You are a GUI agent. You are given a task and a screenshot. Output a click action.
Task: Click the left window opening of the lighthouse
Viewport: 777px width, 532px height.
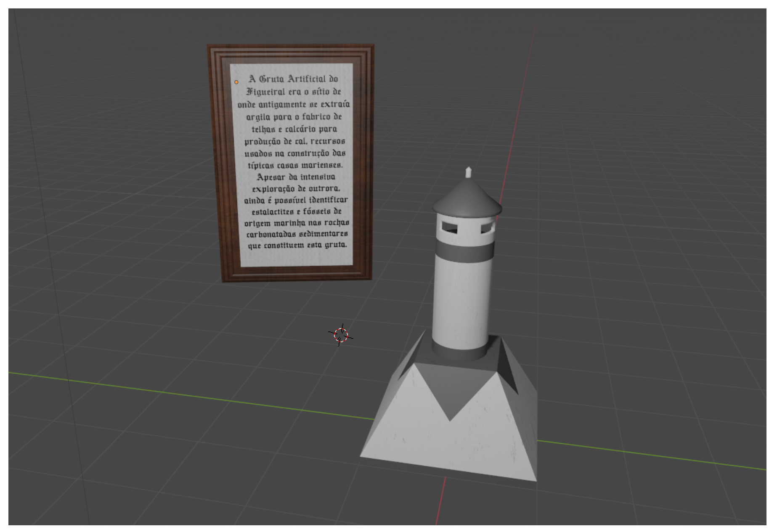click(x=450, y=228)
